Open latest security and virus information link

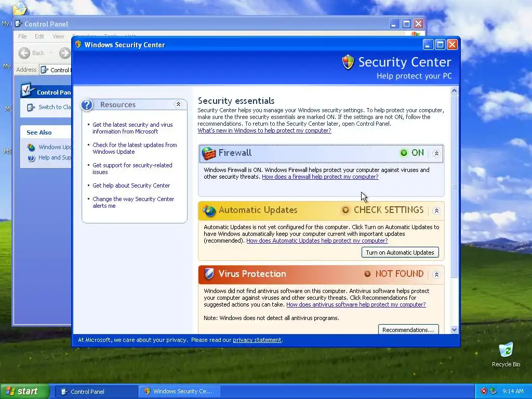click(x=132, y=128)
